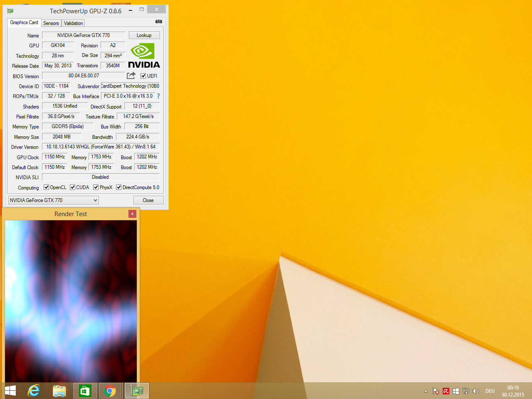Click the Technology value 28 nm
The width and height of the screenshot is (532, 399).
point(58,56)
